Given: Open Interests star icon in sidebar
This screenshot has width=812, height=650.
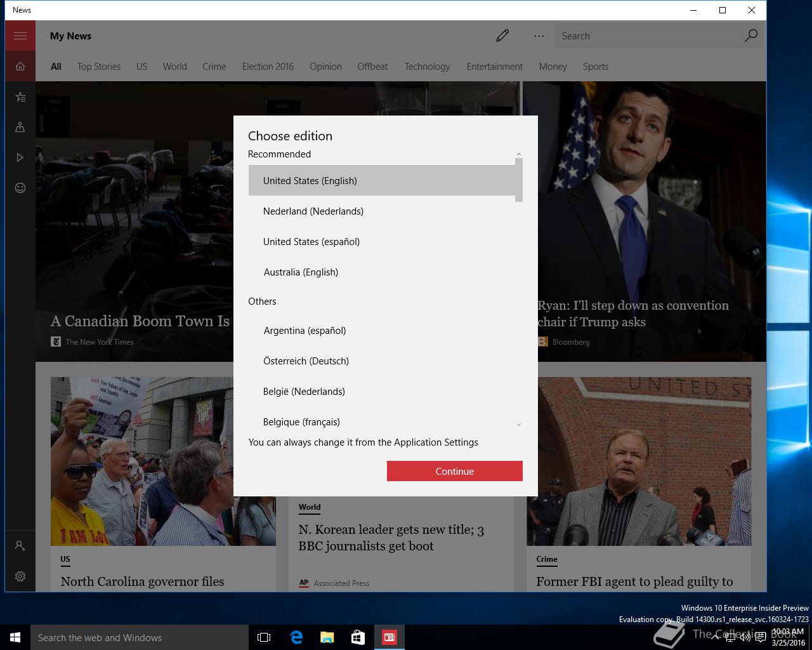Looking at the screenshot, I should [20, 96].
